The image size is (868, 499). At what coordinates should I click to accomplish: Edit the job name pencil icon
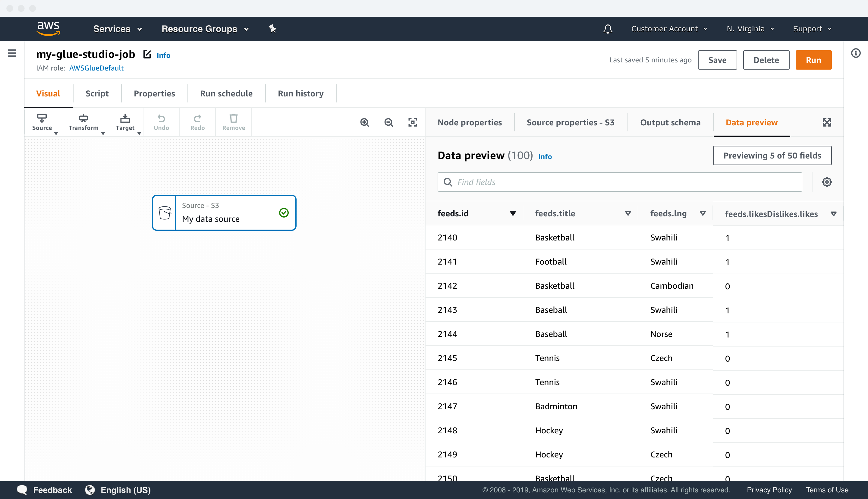tap(147, 54)
